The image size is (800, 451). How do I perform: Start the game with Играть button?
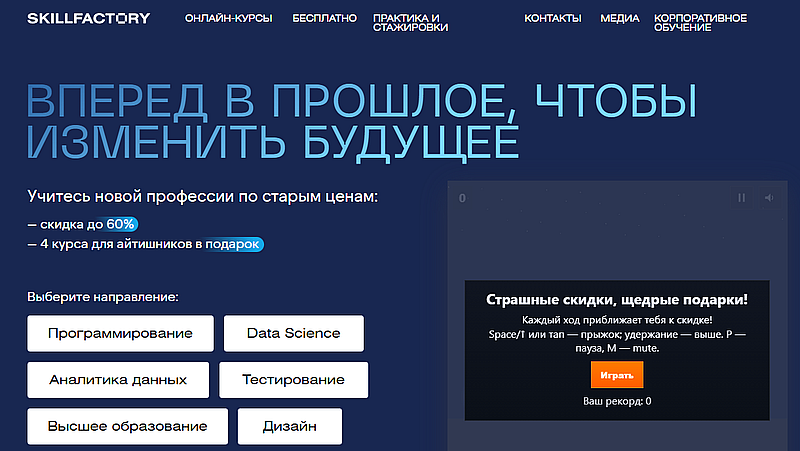[617, 375]
